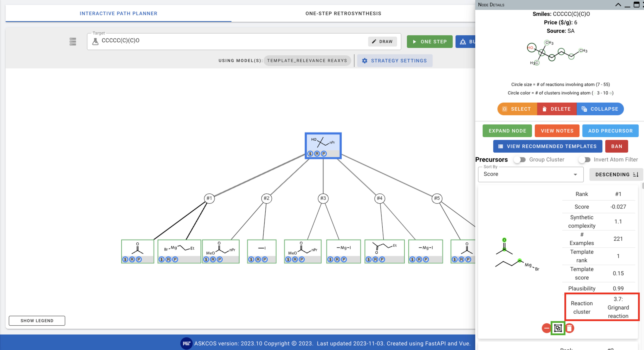The image size is (644, 350).
Task: Click the Template score value 0.15
Action: pyautogui.click(x=618, y=274)
